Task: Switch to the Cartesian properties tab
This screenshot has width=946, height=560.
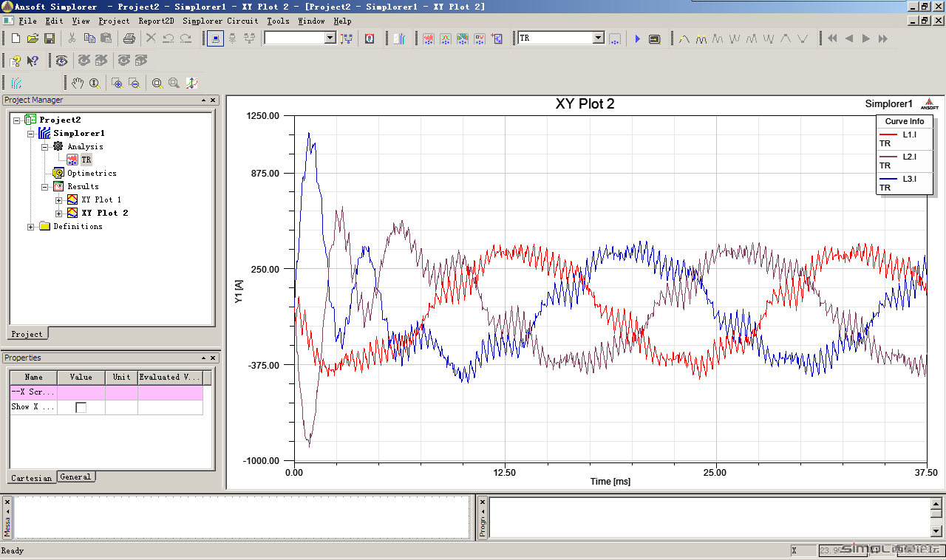Action: [32, 478]
